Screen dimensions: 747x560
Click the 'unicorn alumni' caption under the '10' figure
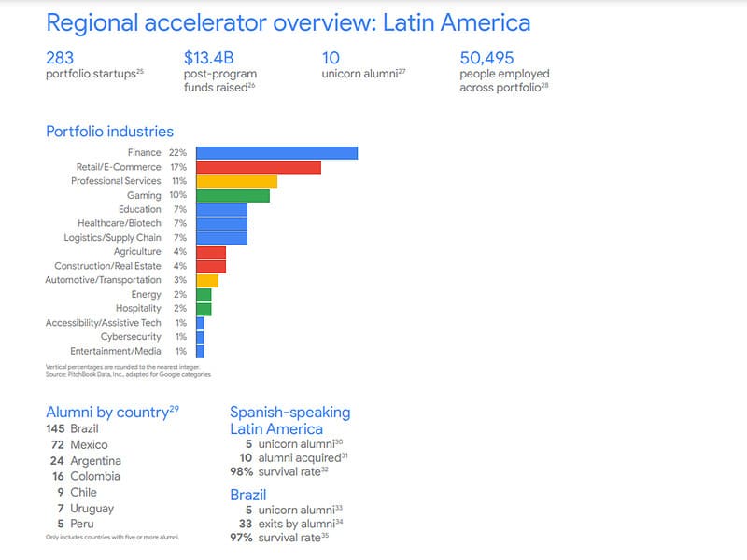(363, 74)
